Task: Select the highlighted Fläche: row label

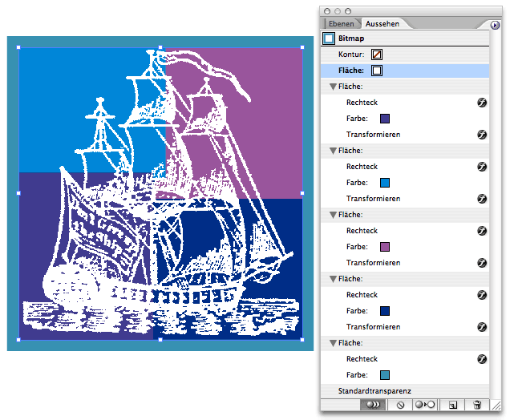Action: click(x=351, y=71)
